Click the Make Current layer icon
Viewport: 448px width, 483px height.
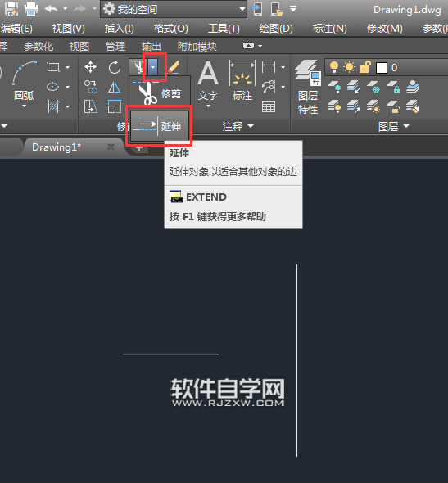pos(413,87)
